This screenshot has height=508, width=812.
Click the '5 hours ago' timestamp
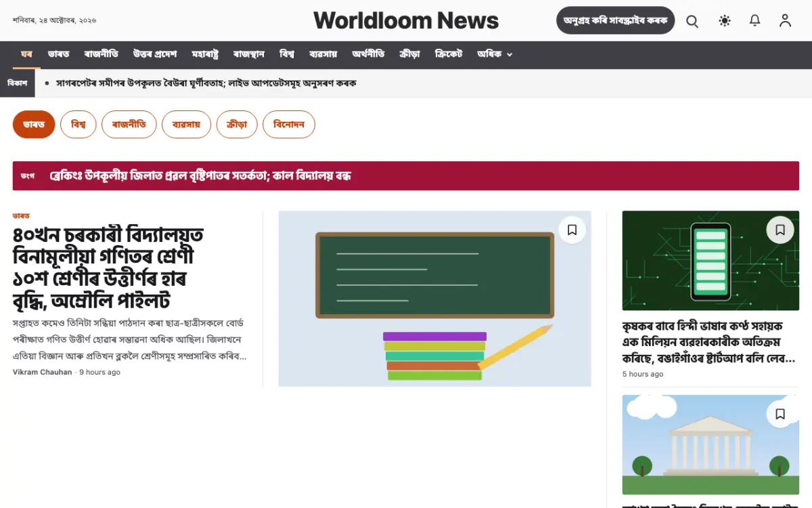tap(643, 374)
